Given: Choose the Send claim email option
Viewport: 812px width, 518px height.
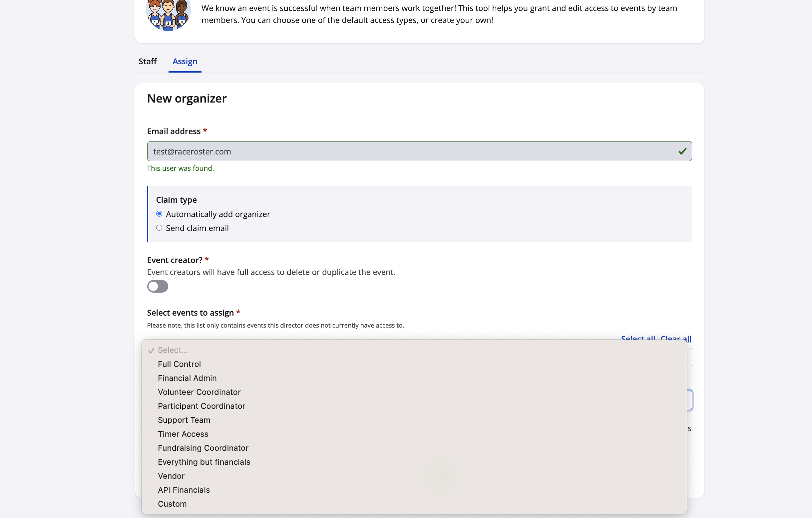Looking at the screenshot, I should pos(159,228).
